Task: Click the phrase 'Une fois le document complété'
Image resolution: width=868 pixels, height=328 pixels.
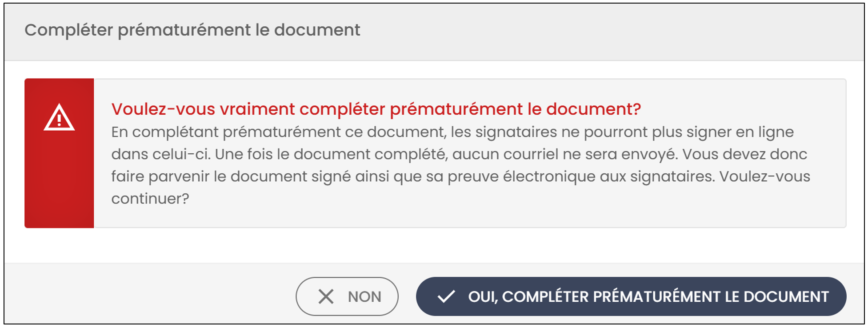Action: point(331,154)
